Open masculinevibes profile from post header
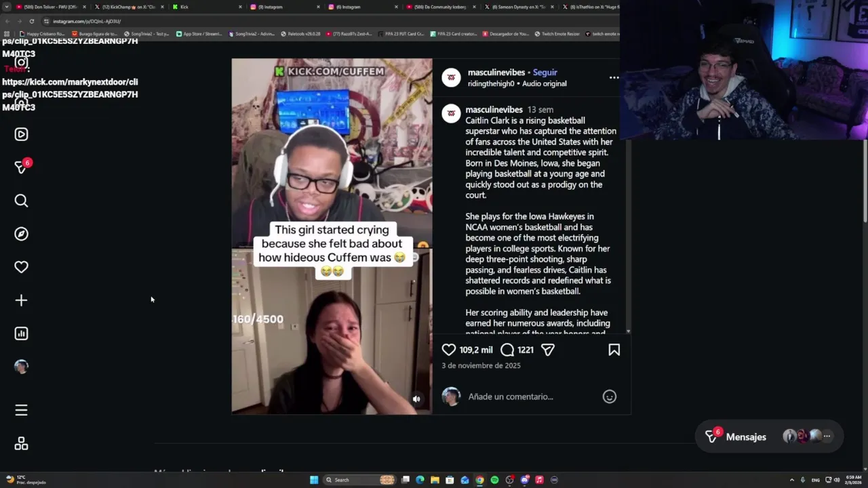The width and height of the screenshot is (868, 488). 498,73
